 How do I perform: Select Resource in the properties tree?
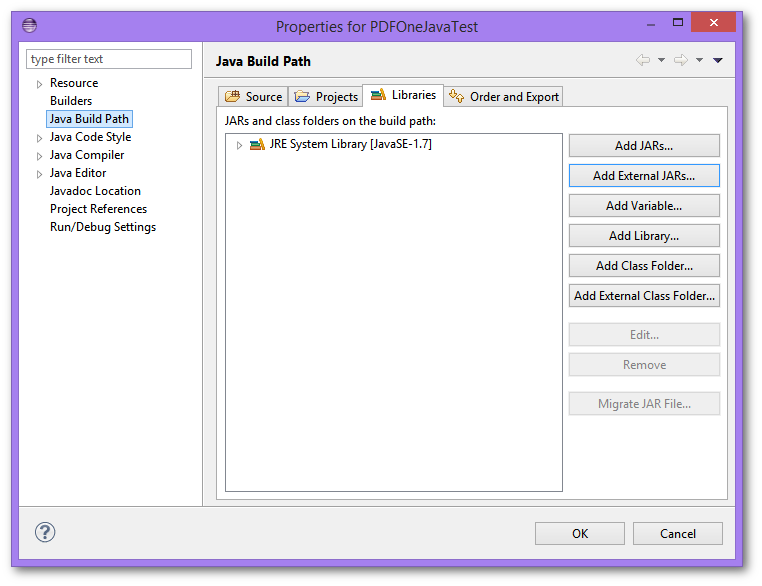pyautogui.click(x=74, y=83)
